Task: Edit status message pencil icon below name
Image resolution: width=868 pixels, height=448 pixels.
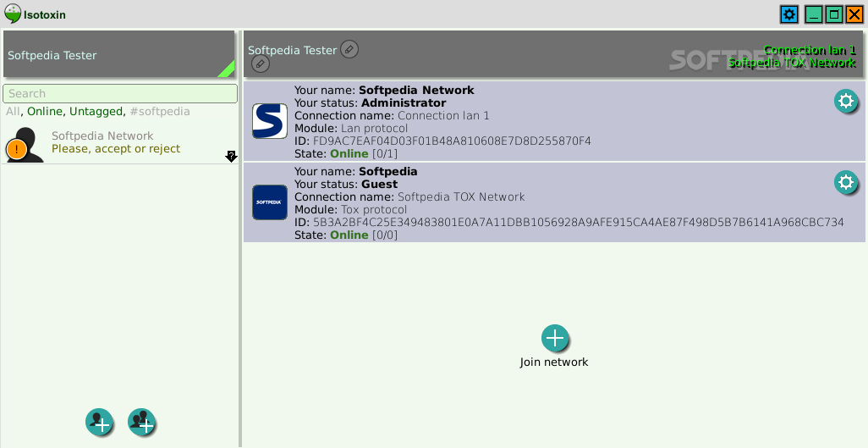Action: 261,64
